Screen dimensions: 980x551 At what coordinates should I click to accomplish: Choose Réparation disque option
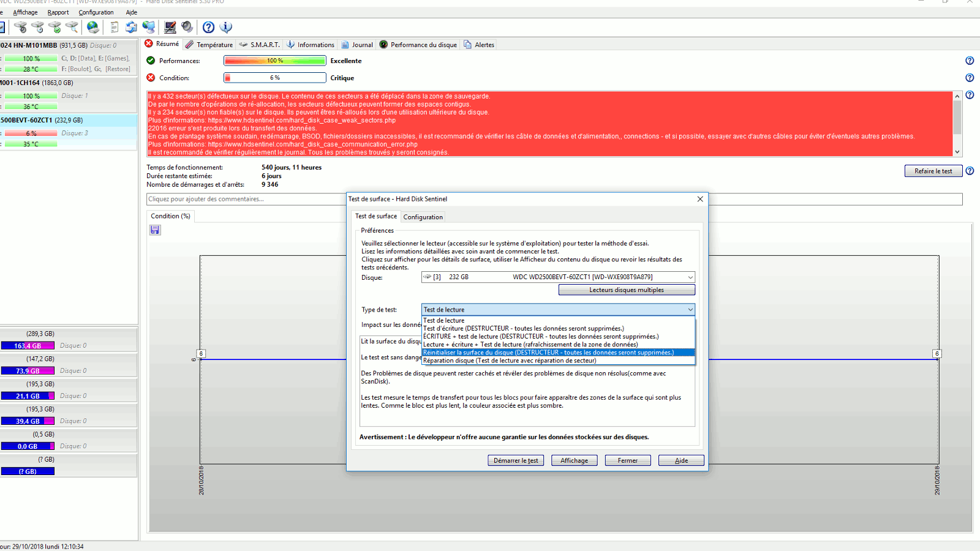pos(559,360)
